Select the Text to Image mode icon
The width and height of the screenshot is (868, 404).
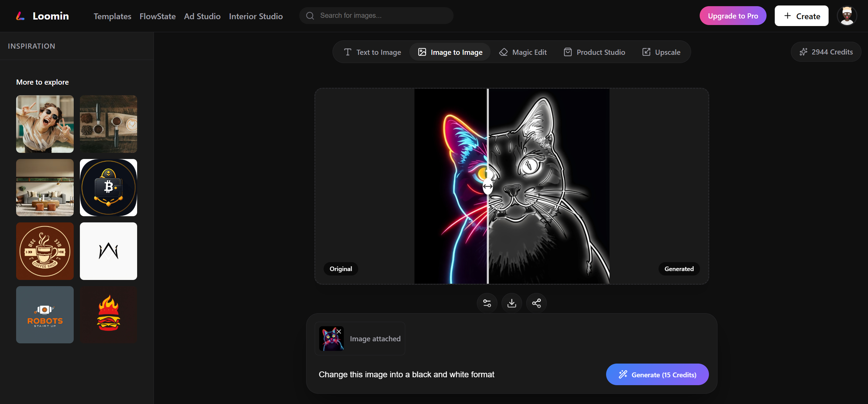click(348, 52)
